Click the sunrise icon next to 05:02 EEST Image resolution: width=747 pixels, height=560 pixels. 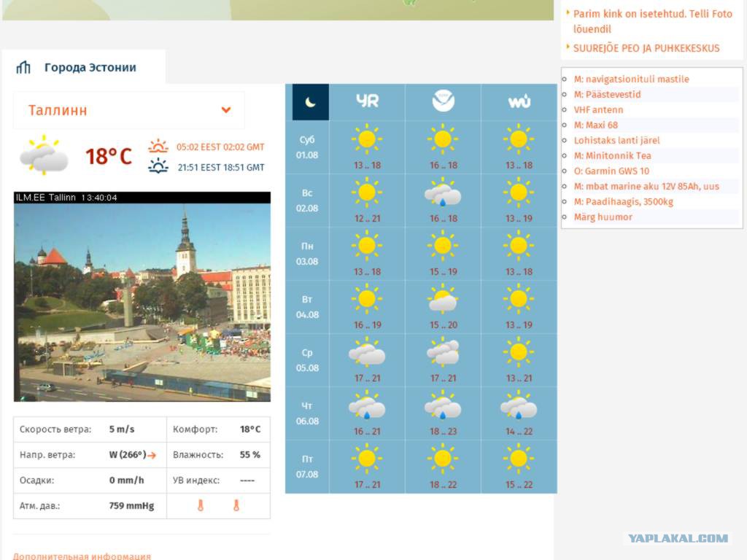(x=158, y=146)
